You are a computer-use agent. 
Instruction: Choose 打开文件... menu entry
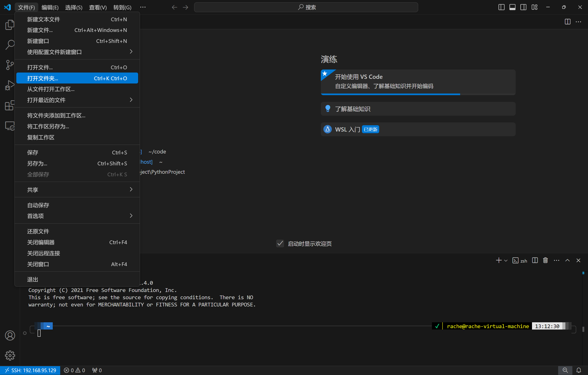(x=77, y=67)
